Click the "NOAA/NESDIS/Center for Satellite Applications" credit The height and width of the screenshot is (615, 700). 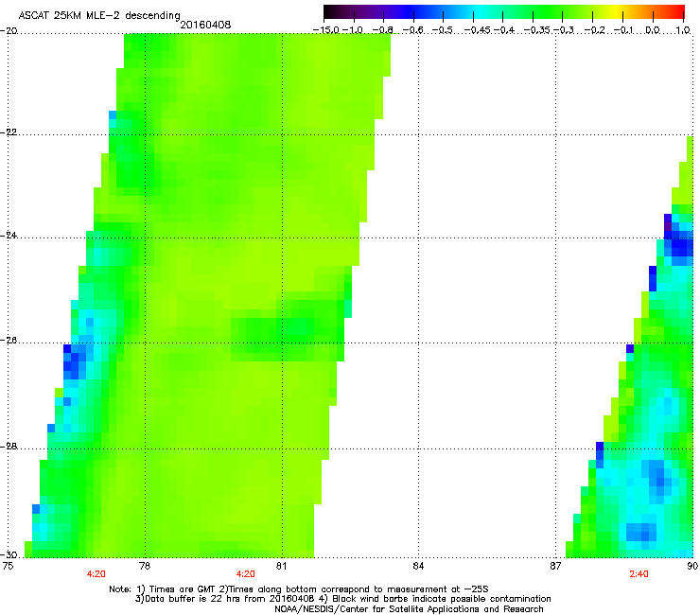[x=409, y=609]
